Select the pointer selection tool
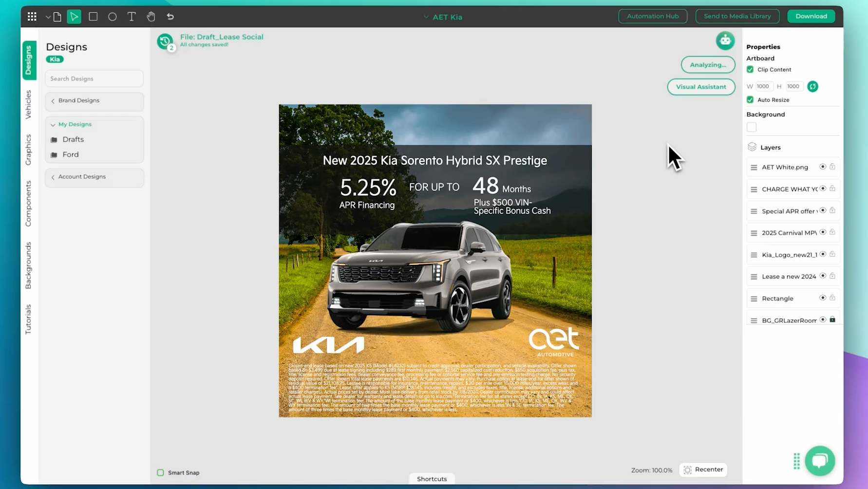 click(x=74, y=17)
